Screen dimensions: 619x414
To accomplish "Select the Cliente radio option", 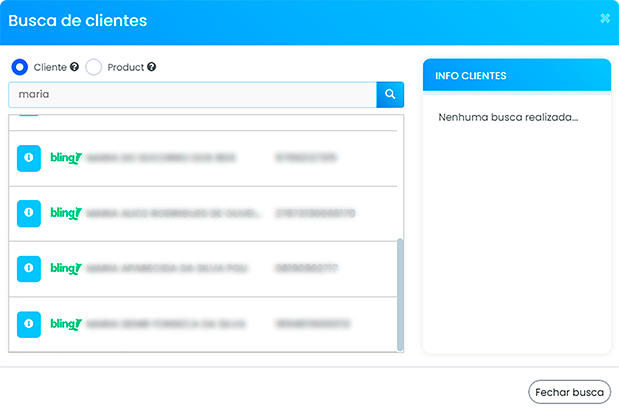I will click(20, 67).
